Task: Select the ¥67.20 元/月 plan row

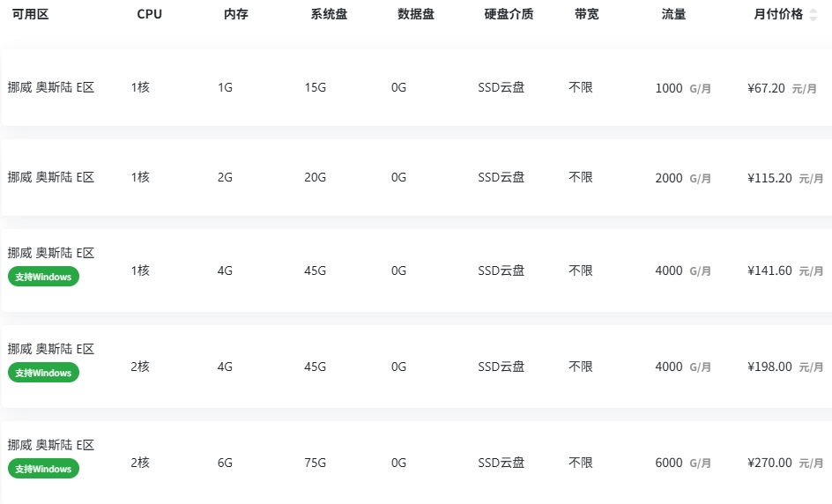Action: (x=417, y=87)
